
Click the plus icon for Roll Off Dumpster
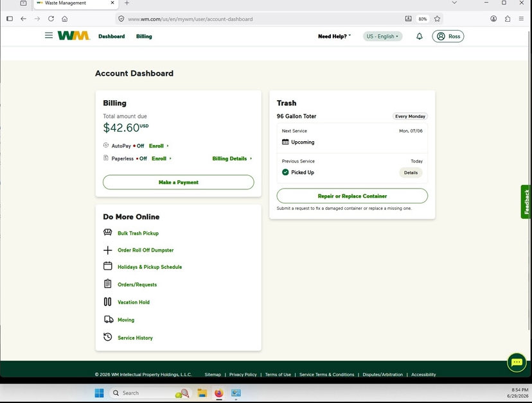(107, 250)
